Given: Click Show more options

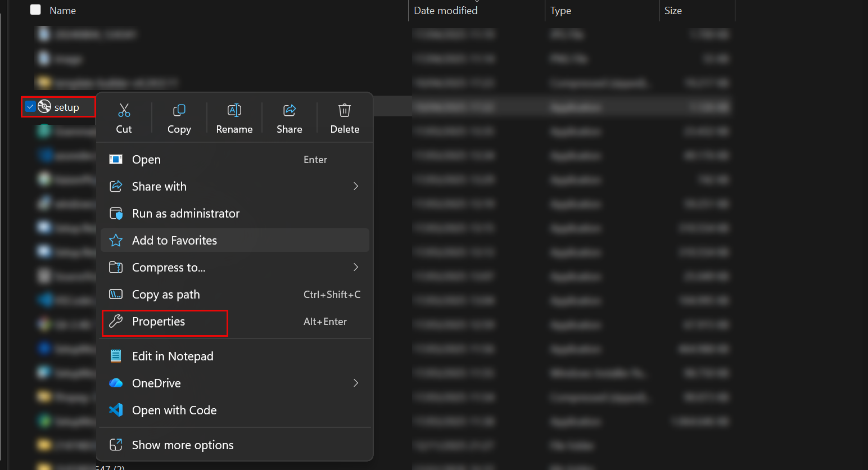Looking at the screenshot, I should [x=183, y=445].
